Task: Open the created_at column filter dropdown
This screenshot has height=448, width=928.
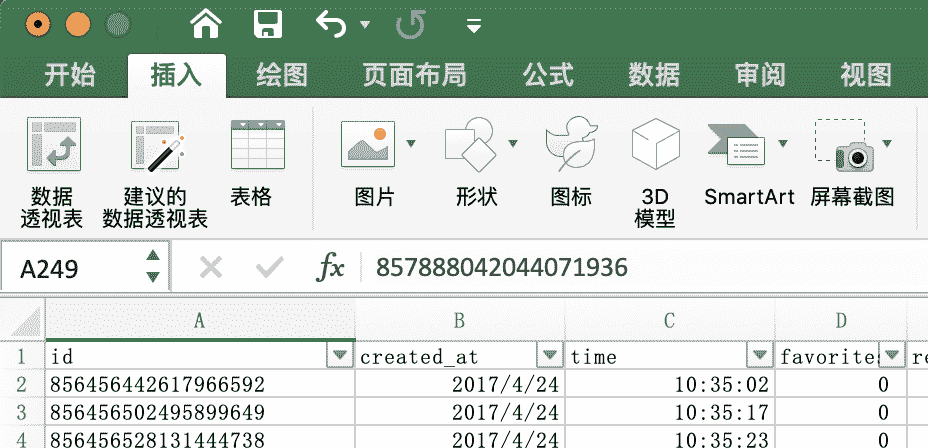Action: [549, 356]
